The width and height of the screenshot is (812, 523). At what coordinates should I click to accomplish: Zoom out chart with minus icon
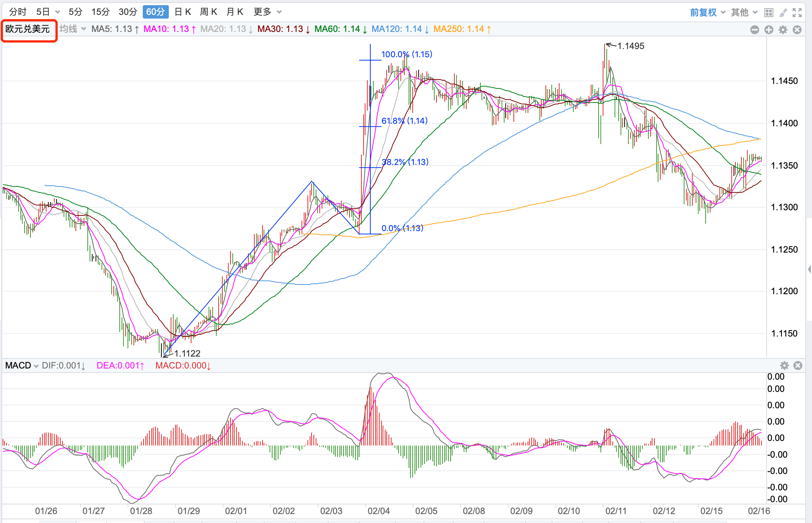[755, 30]
